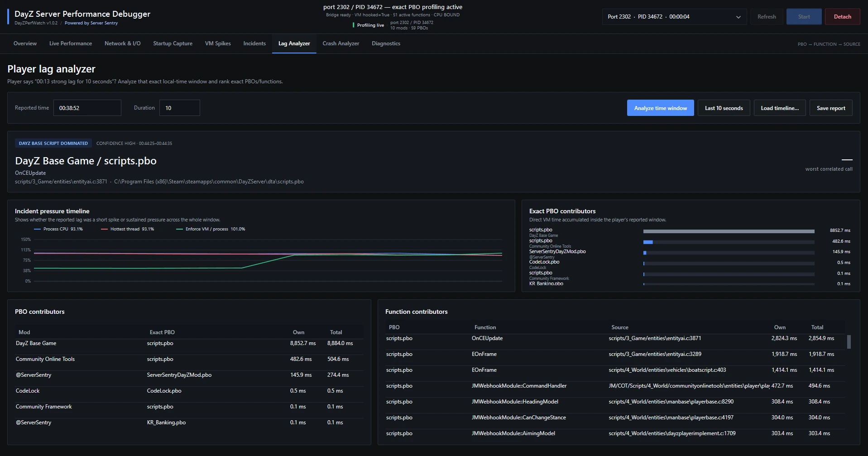868x456 pixels.
Task: Click the JMWebhookModule::CanChangeStance function
Action: (519, 418)
